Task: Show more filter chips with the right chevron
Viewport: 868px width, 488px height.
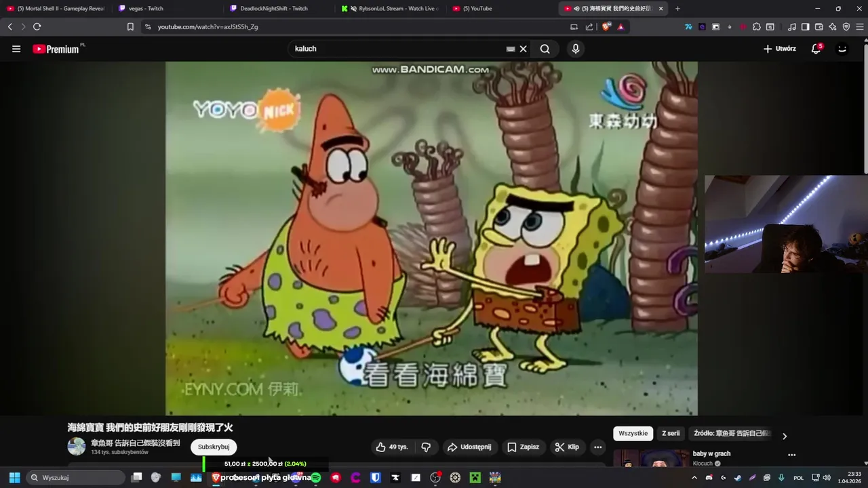Action: point(785,436)
